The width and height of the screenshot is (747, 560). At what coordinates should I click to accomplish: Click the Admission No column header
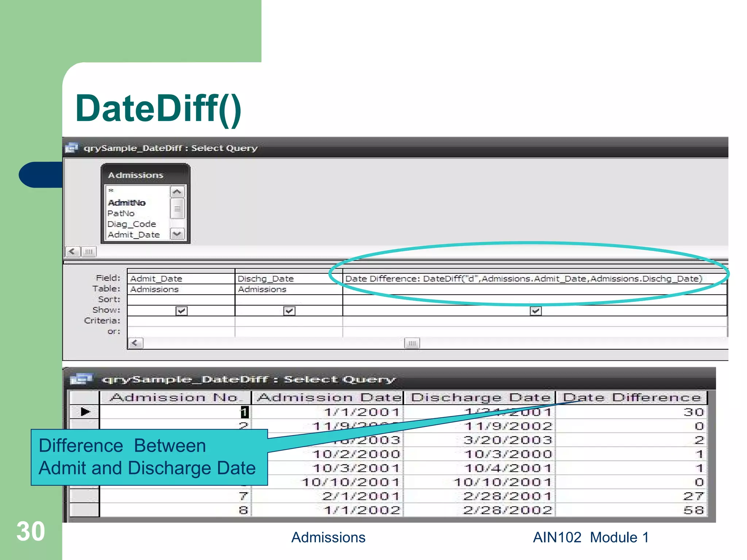[x=175, y=397]
